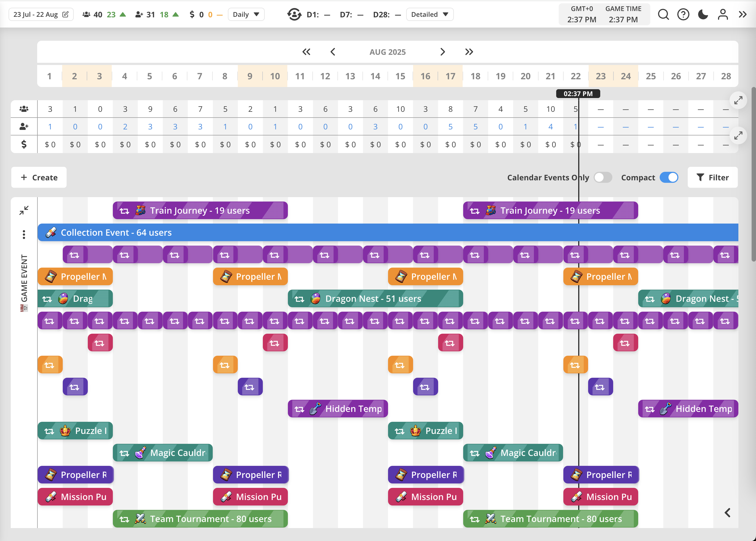The image size is (756, 541).
Task: Open the user profile icon
Action: (x=722, y=14)
